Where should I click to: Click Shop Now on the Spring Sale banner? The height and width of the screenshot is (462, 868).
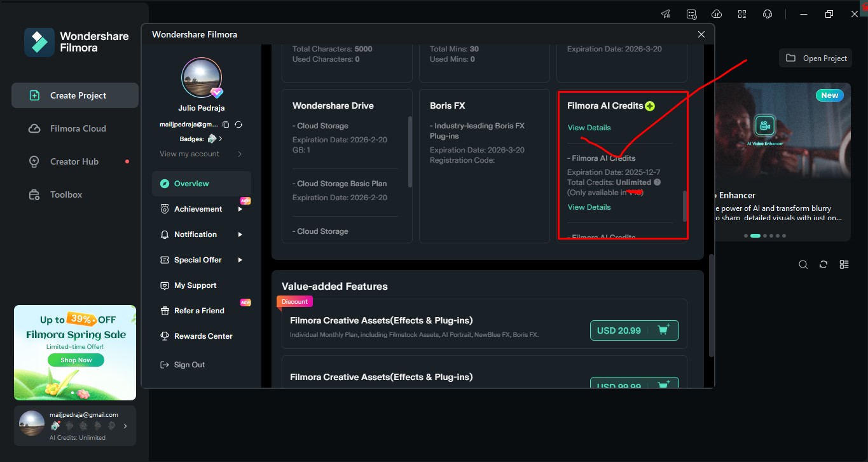[75, 359]
